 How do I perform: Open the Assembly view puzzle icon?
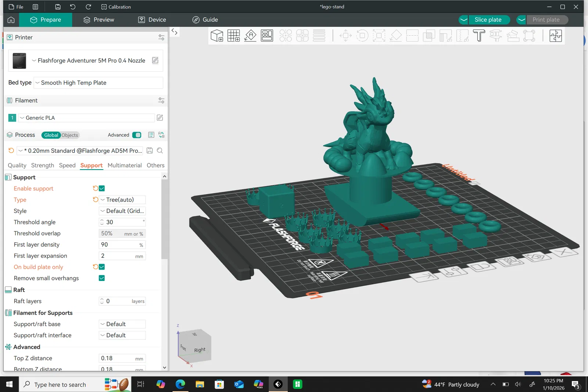pyautogui.click(x=555, y=36)
